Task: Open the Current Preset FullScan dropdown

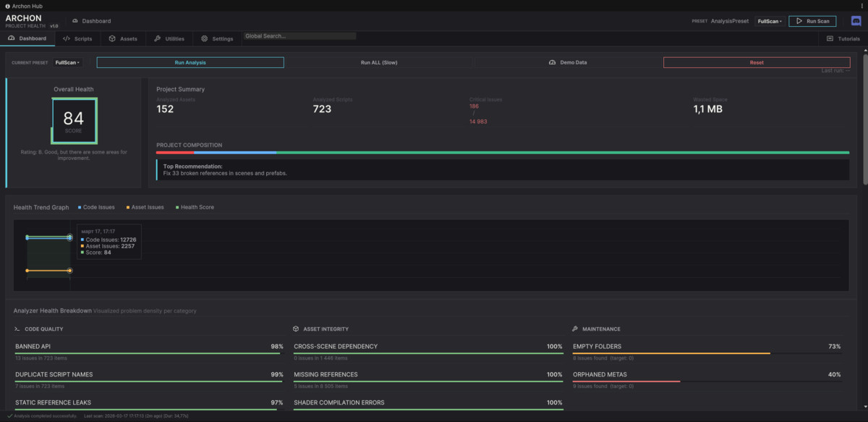Action: pyautogui.click(x=67, y=62)
